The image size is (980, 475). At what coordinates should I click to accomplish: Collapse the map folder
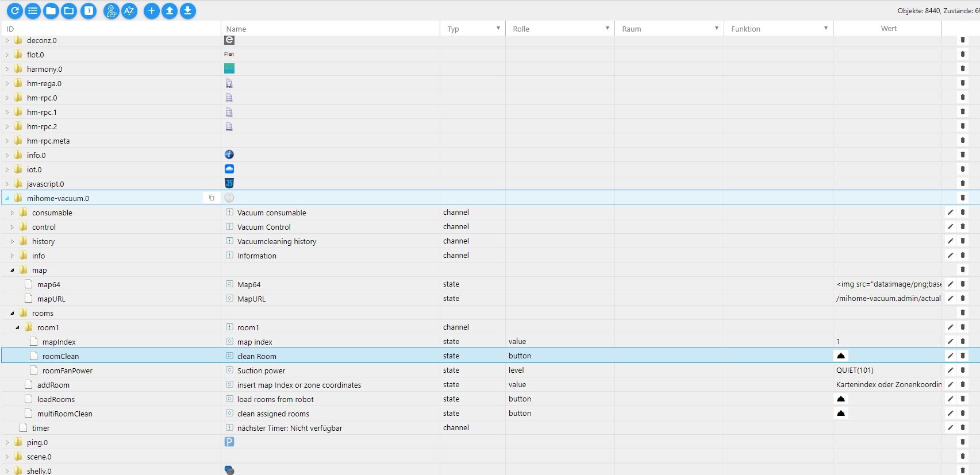click(12, 270)
